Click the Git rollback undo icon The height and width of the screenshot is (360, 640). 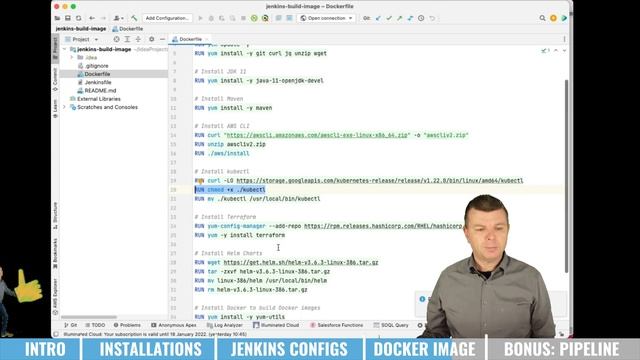point(432,18)
